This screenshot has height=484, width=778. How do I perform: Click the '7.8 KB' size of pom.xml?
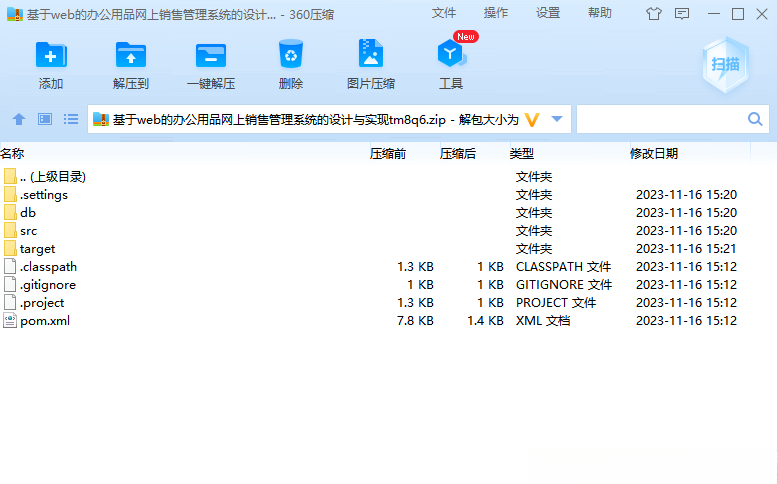coord(415,321)
